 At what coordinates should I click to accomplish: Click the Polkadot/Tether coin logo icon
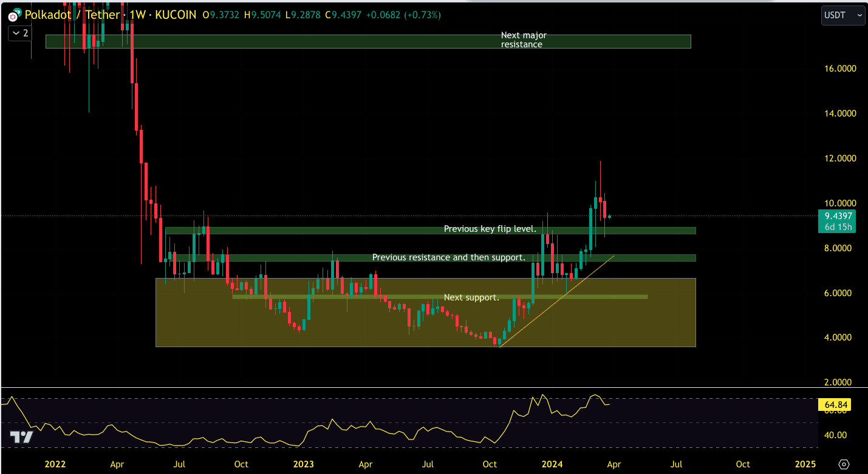pyautogui.click(x=15, y=14)
